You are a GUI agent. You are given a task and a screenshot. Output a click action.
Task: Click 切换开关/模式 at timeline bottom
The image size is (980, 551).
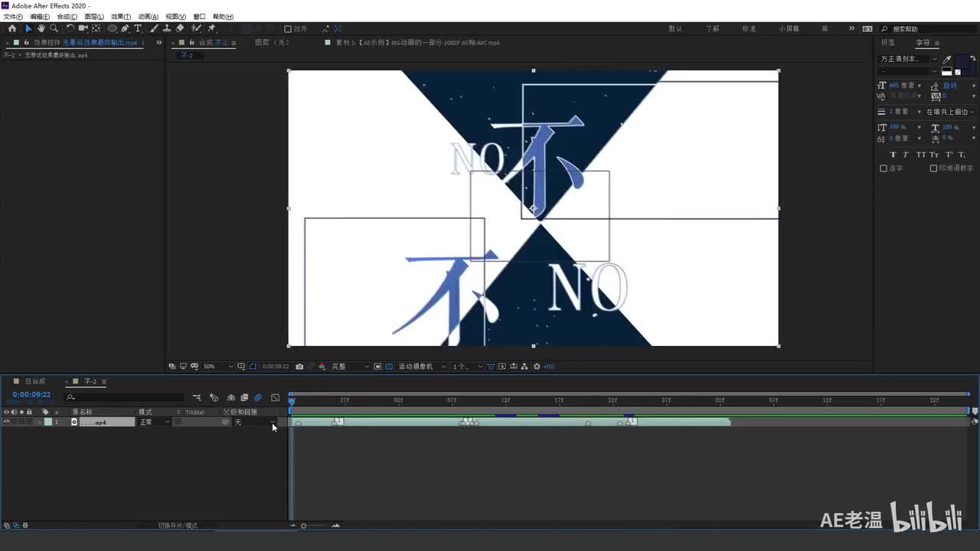[x=178, y=526]
